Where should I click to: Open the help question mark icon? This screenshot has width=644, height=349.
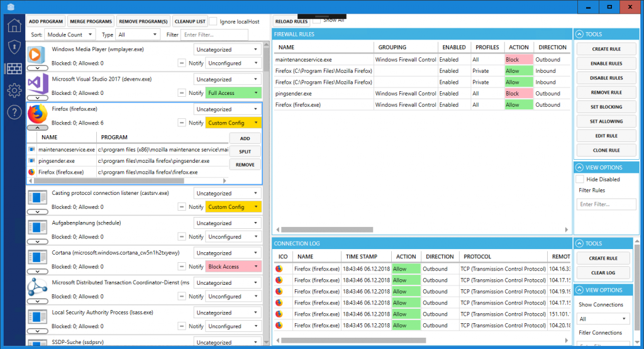14,112
